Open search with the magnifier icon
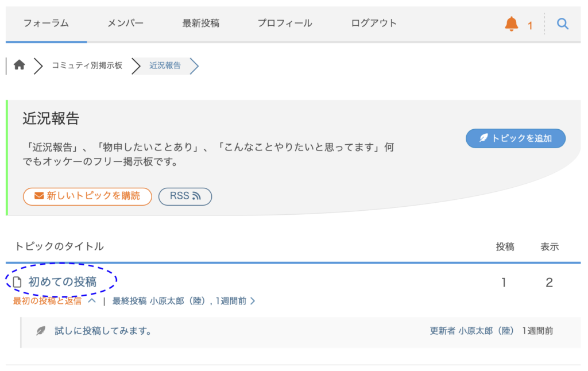This screenshot has width=588, height=371. click(563, 24)
